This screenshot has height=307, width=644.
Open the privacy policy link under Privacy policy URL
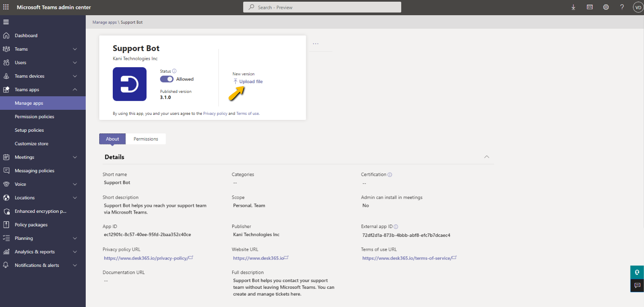pos(146,258)
